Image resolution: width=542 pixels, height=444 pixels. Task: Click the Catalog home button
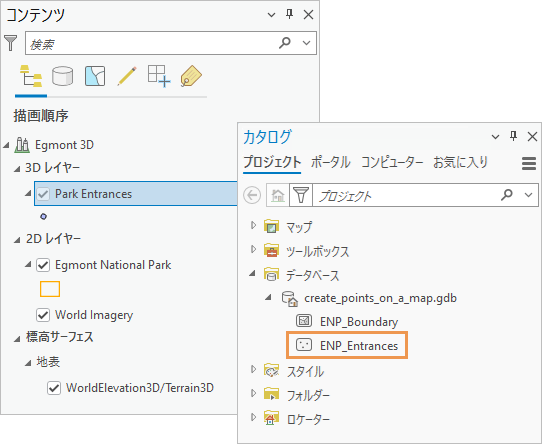(278, 195)
